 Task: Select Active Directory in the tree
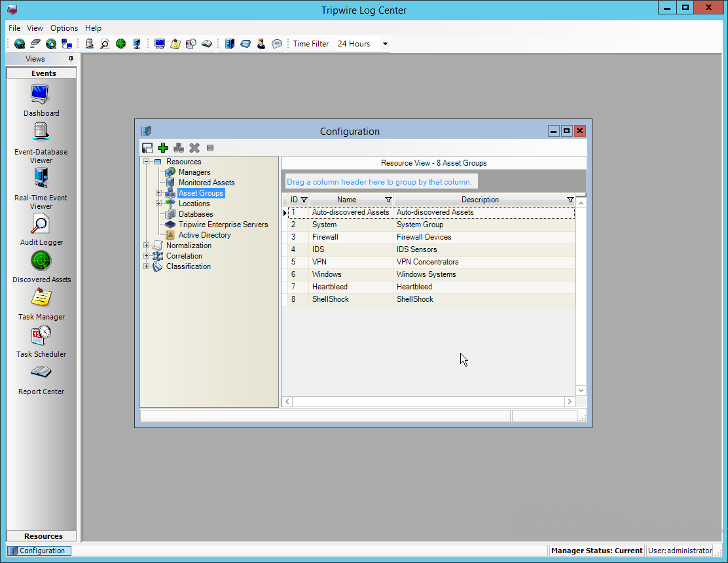pos(205,235)
